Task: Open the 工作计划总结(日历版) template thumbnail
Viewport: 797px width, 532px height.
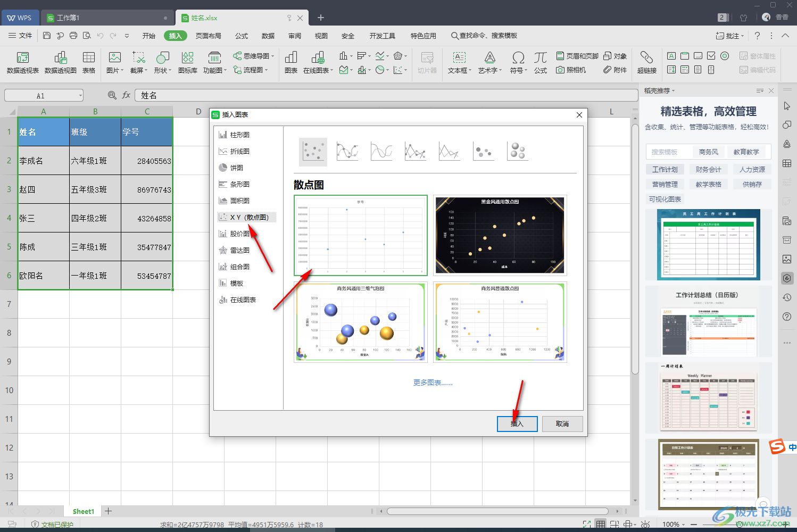Action: (x=709, y=322)
